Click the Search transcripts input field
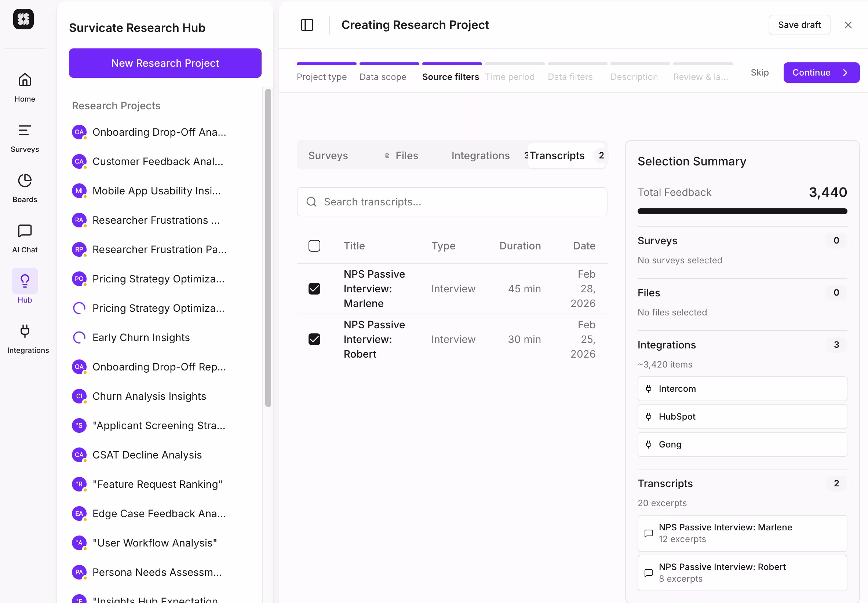The width and height of the screenshot is (868, 603). tap(452, 202)
